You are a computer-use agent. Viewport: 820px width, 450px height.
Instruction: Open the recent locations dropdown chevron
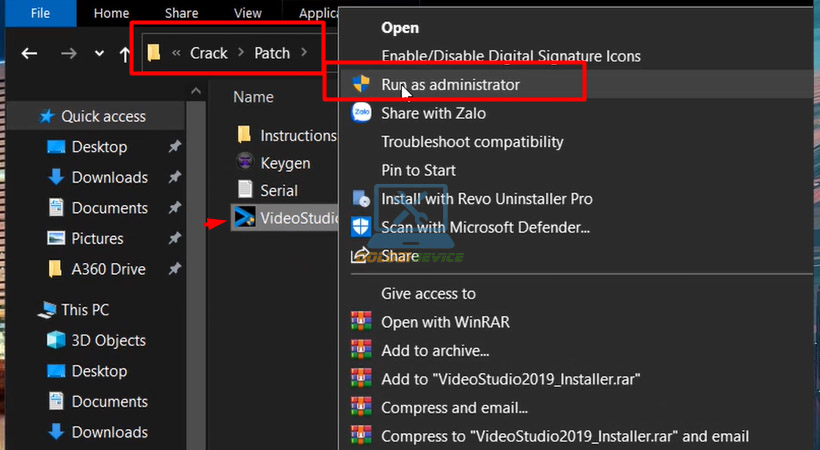point(98,53)
